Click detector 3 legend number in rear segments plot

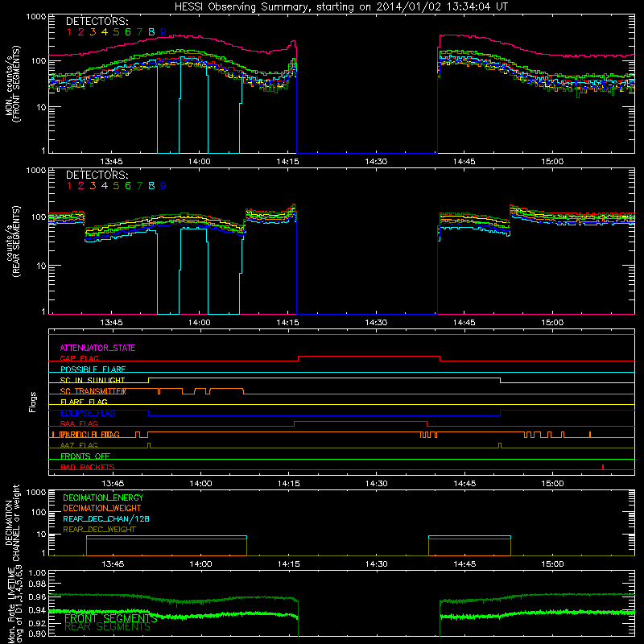[93, 186]
